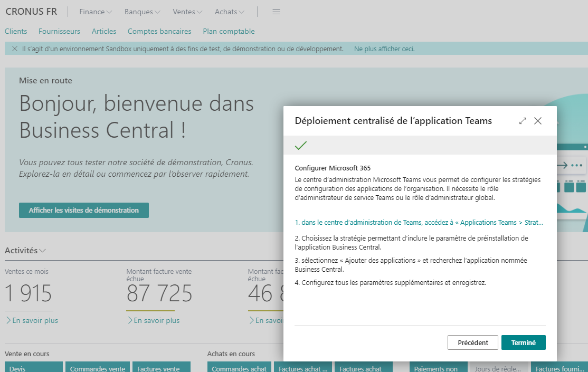Click the Terminé button

523,342
